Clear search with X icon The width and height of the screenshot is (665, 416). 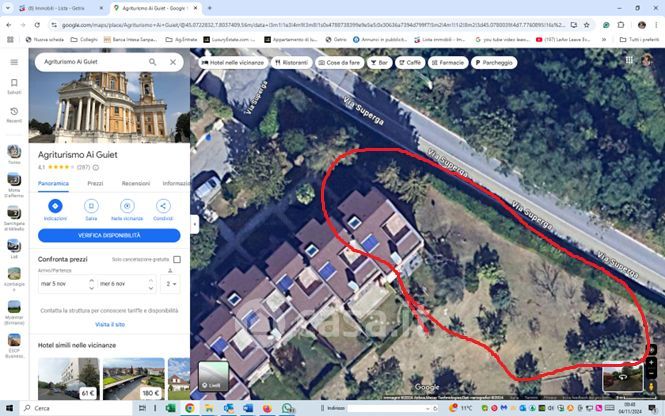pyautogui.click(x=173, y=62)
